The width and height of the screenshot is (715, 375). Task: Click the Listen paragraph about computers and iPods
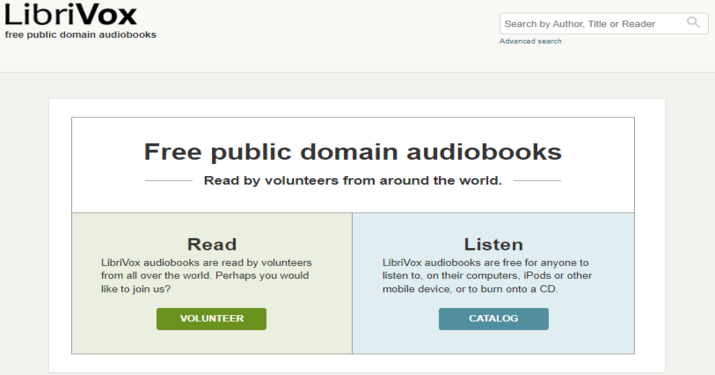click(x=487, y=276)
